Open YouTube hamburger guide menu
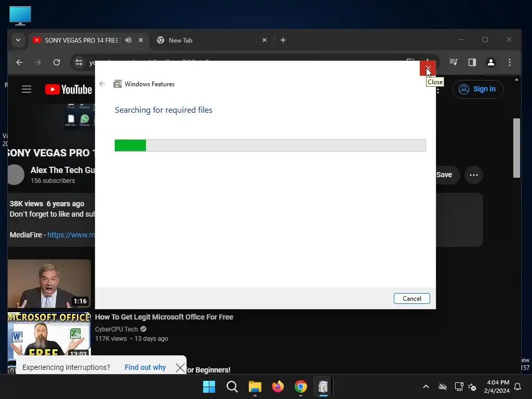This screenshot has height=399, width=532. coord(26,89)
